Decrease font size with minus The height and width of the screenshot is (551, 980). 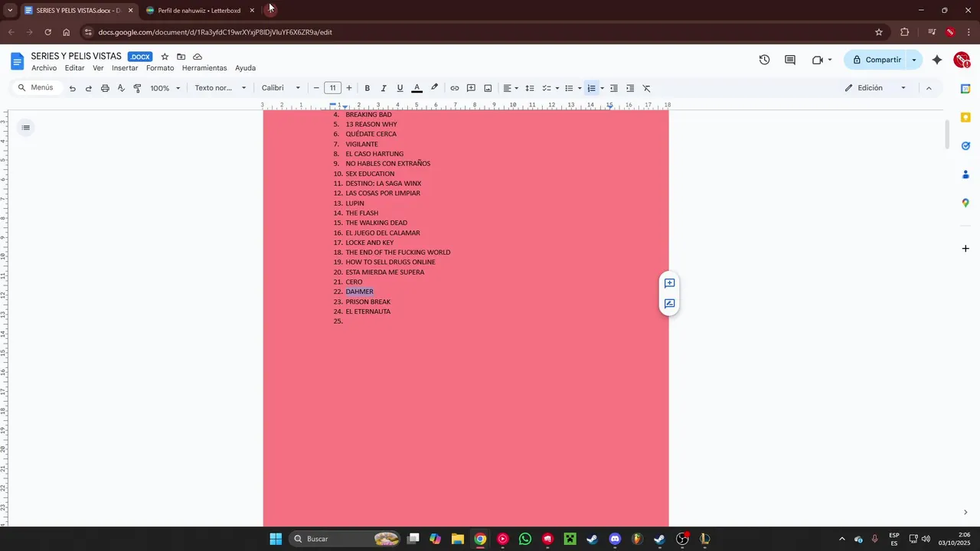316,88
